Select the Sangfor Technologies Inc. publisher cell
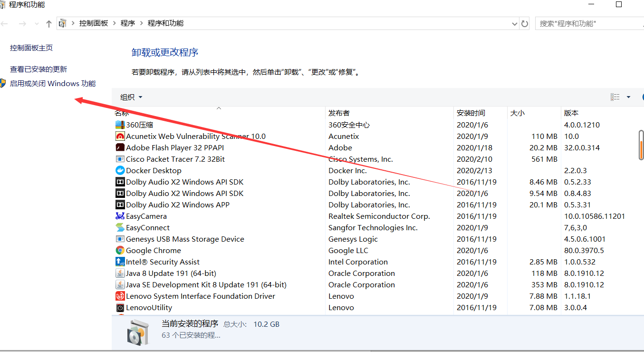644x352 pixels. pyautogui.click(x=373, y=227)
